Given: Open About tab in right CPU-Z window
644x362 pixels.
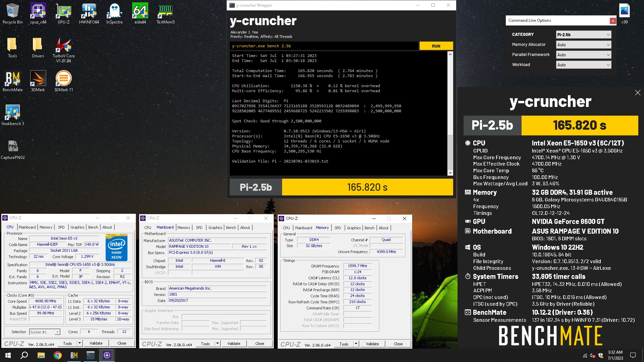Looking at the screenshot, I should 383,228.
